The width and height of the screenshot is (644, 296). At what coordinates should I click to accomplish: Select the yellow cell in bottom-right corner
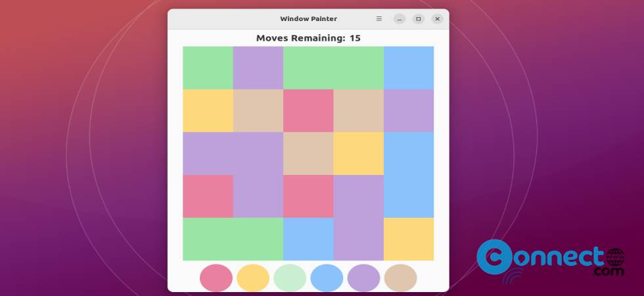(409, 239)
